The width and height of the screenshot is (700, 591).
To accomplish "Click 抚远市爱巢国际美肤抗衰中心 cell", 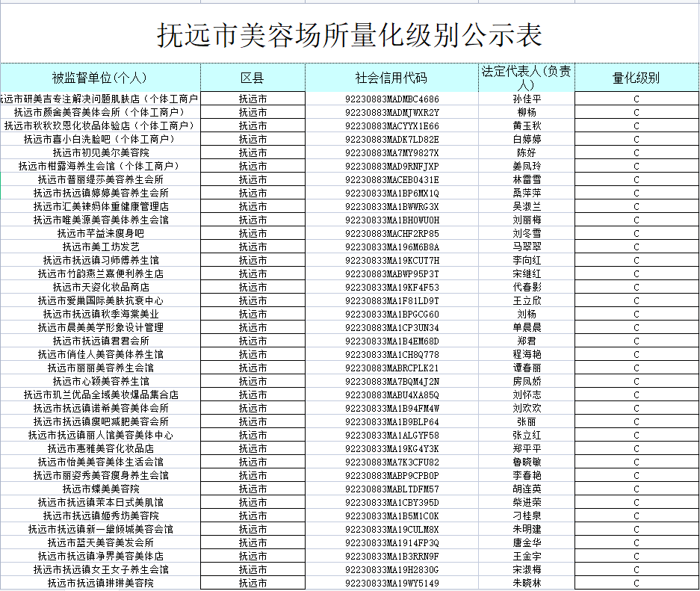I will tap(101, 300).
